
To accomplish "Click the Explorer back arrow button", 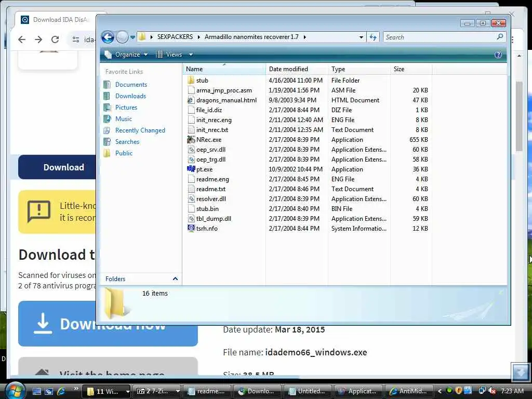I will pos(108,37).
